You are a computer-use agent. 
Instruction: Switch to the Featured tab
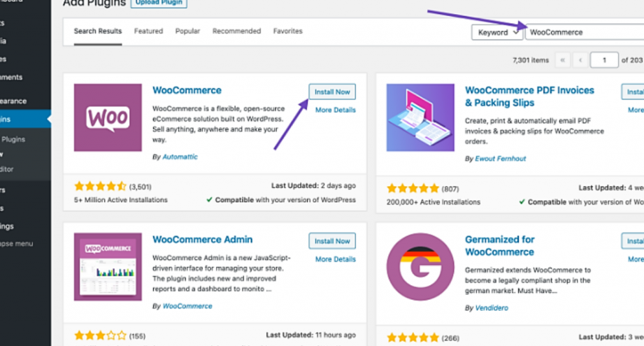(x=148, y=31)
